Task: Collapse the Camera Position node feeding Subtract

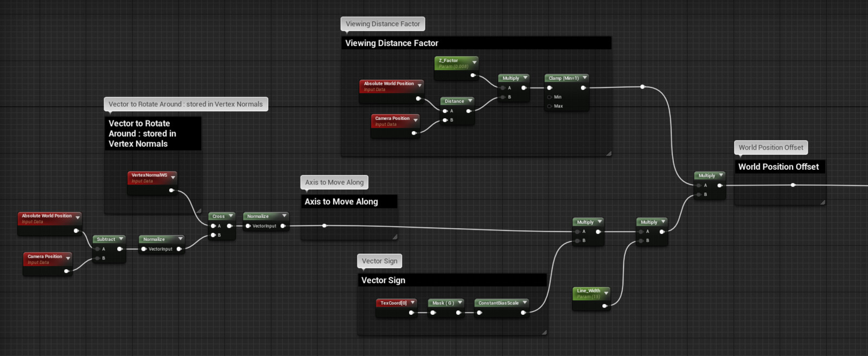Action: pos(68,258)
